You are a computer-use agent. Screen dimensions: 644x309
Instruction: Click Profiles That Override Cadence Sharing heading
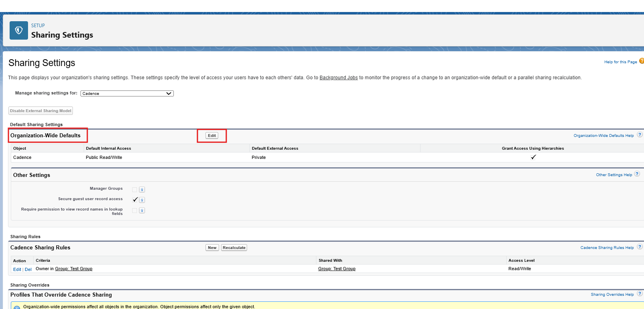(x=61, y=295)
